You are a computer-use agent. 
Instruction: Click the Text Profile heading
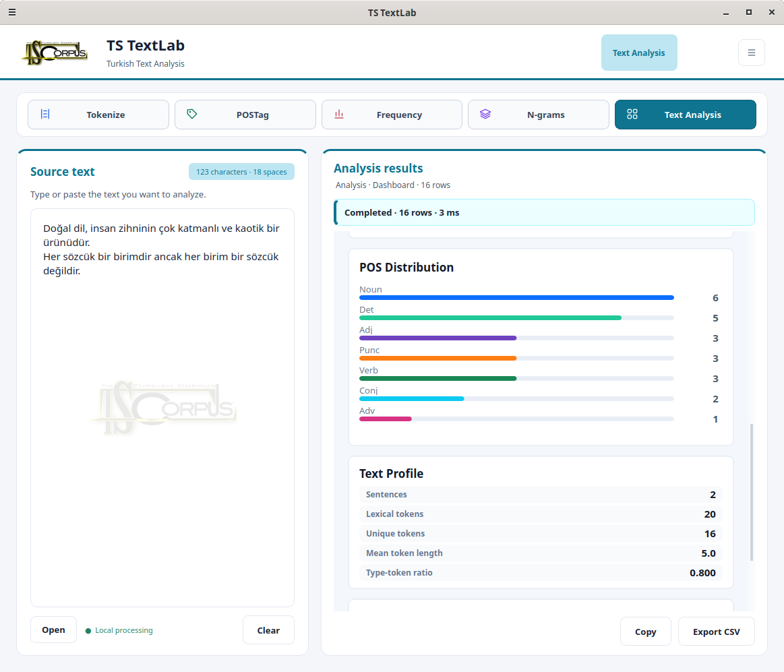392,473
